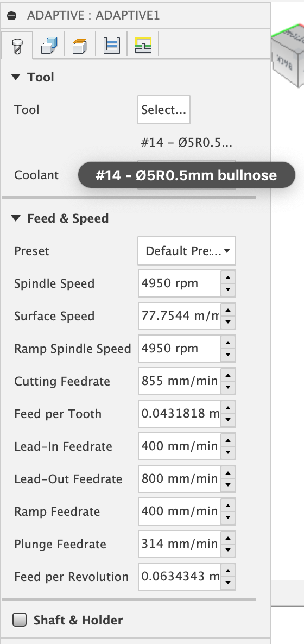
Task: Open the Heights tab icon
Action: click(x=80, y=45)
